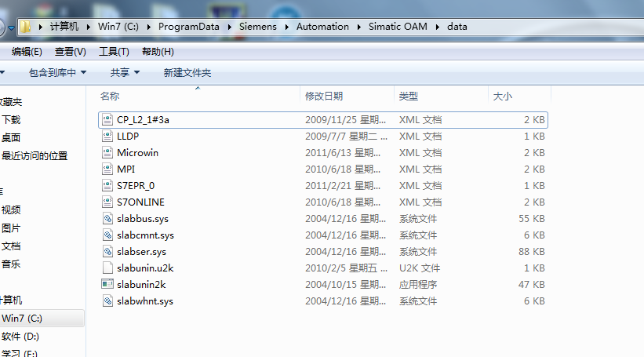This screenshot has height=357, width=644.
Task: Click the 47 KB size of slabunin2k
Action: pyautogui.click(x=532, y=284)
